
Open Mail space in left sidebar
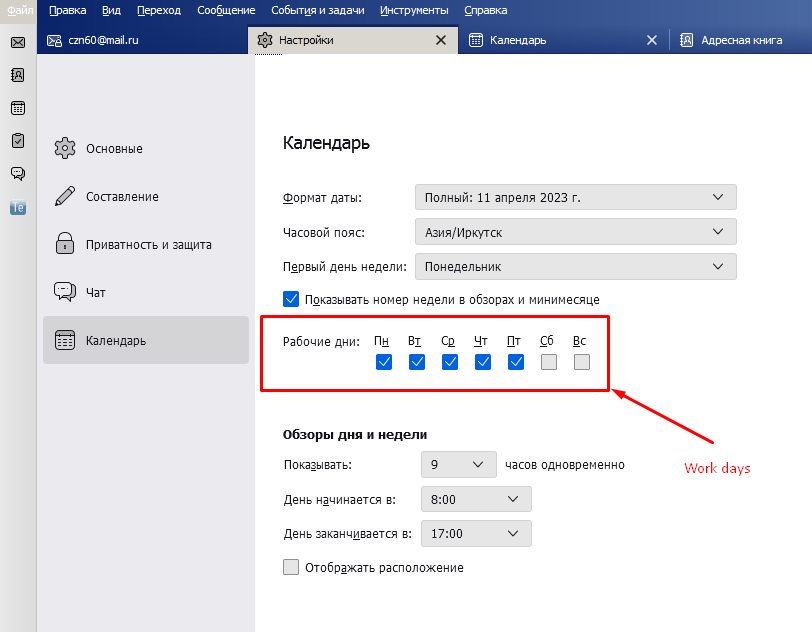coord(17,42)
